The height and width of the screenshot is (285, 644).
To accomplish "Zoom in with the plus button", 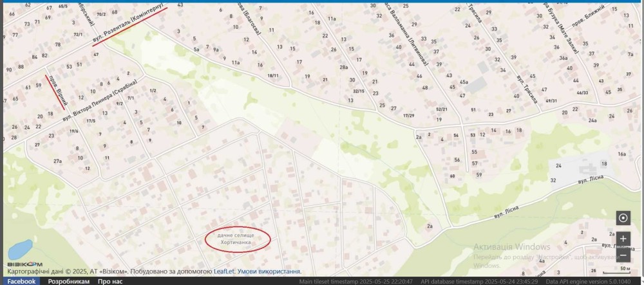I will [623, 239].
